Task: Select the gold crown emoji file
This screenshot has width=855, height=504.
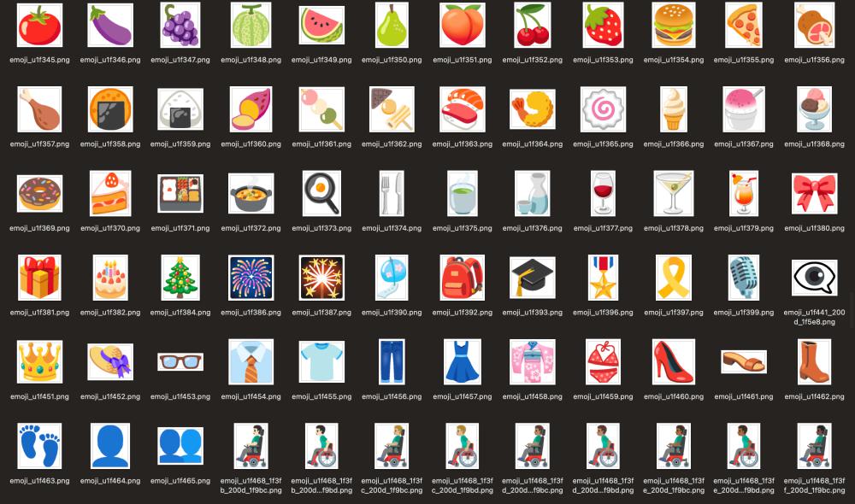Action: point(39,361)
